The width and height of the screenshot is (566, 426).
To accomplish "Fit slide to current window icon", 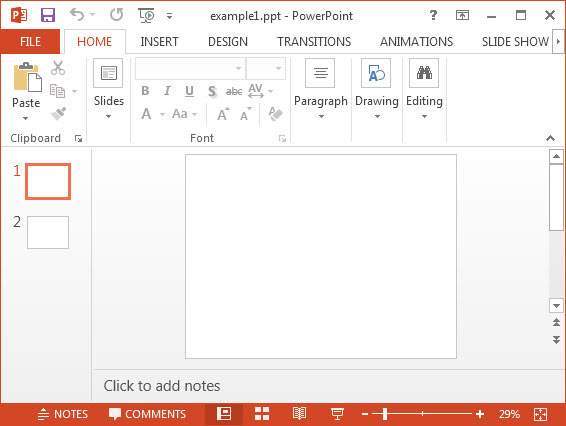I will (x=540, y=414).
